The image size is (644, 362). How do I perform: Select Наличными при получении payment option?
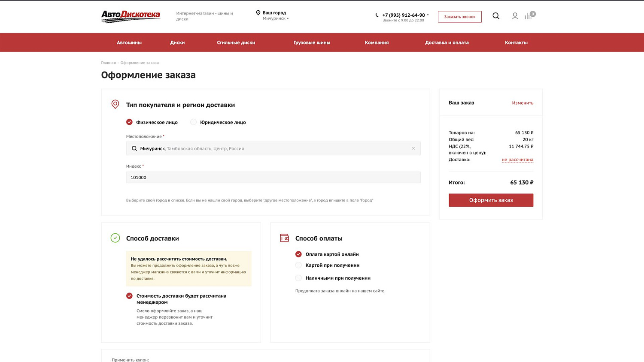[298, 278]
